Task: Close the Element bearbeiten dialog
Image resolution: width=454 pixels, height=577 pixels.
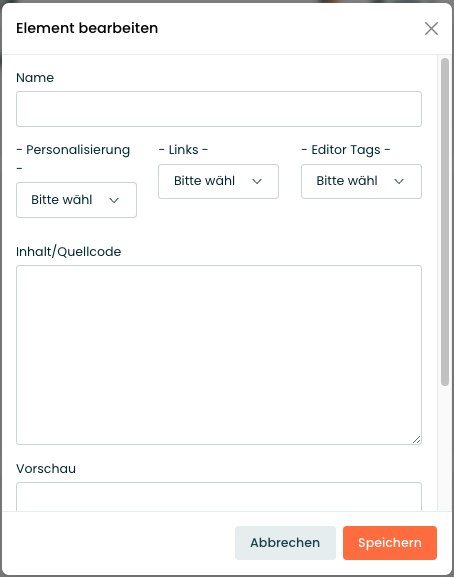Action: [x=431, y=28]
